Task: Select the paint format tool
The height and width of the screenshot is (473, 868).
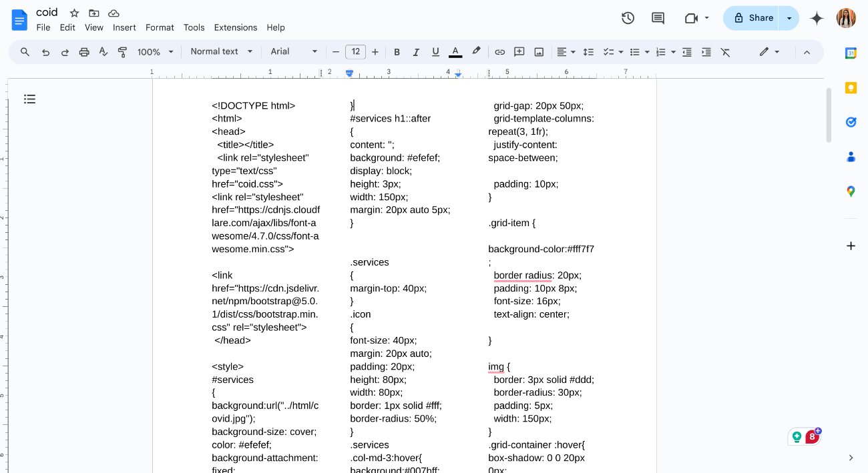Action: [x=123, y=51]
